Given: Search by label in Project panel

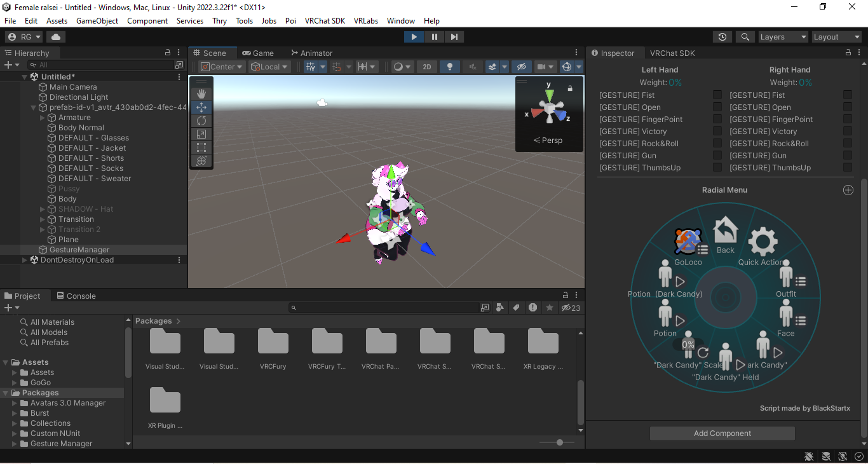Looking at the screenshot, I should tap(516, 308).
